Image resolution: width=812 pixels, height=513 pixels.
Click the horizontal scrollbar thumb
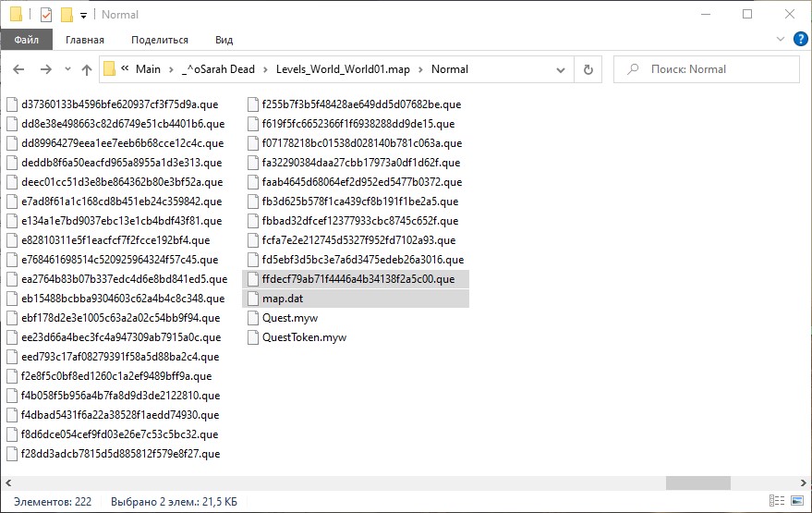click(697, 482)
